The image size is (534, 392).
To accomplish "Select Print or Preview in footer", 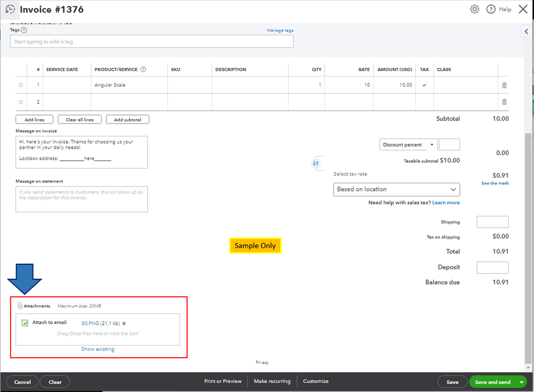I will coord(223,381).
